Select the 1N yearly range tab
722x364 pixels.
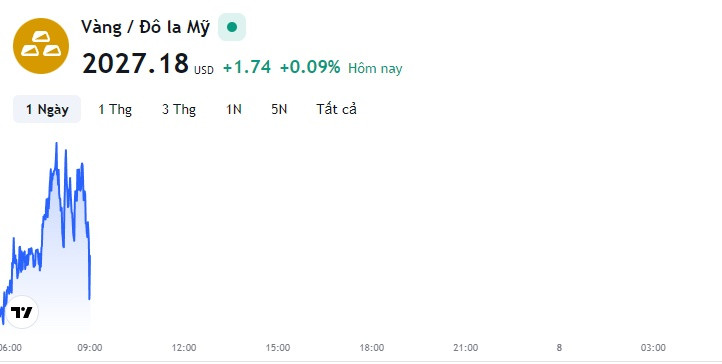click(233, 110)
